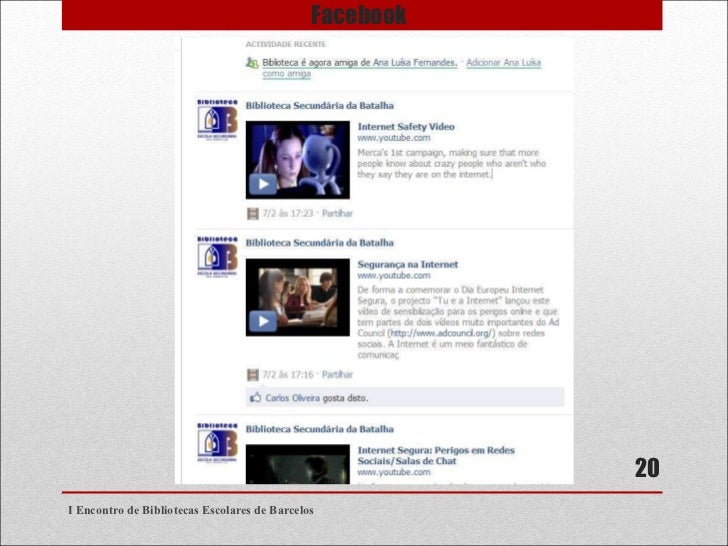The width and height of the screenshot is (728, 546).
Task: Open Biblioteca avatar on Internet Segura post
Action: click(217, 443)
